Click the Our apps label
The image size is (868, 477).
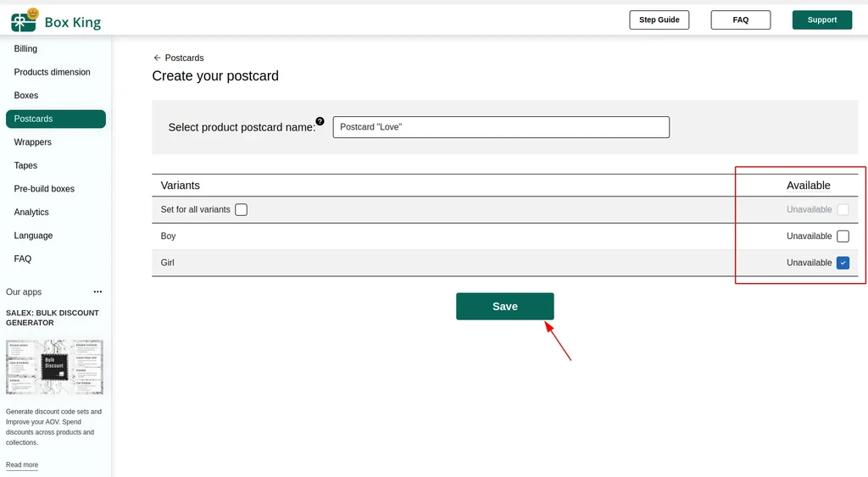24,291
